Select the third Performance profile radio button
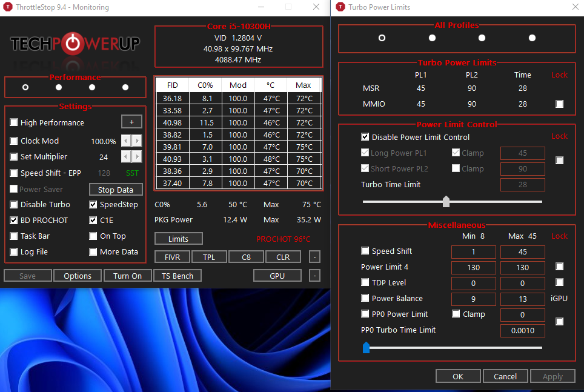The width and height of the screenshot is (584, 392). pyautogui.click(x=92, y=87)
